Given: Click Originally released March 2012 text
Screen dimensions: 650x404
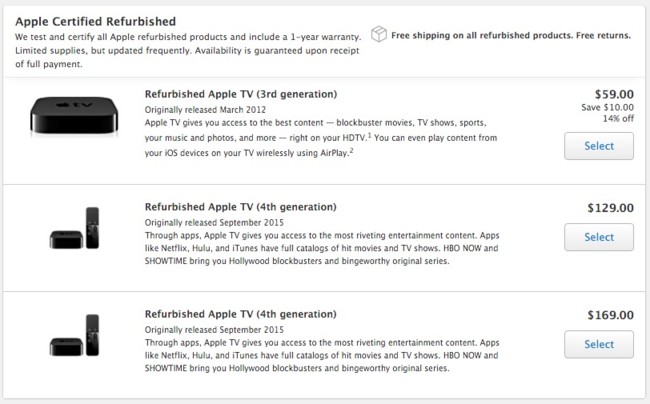Looking at the screenshot, I should point(205,110).
